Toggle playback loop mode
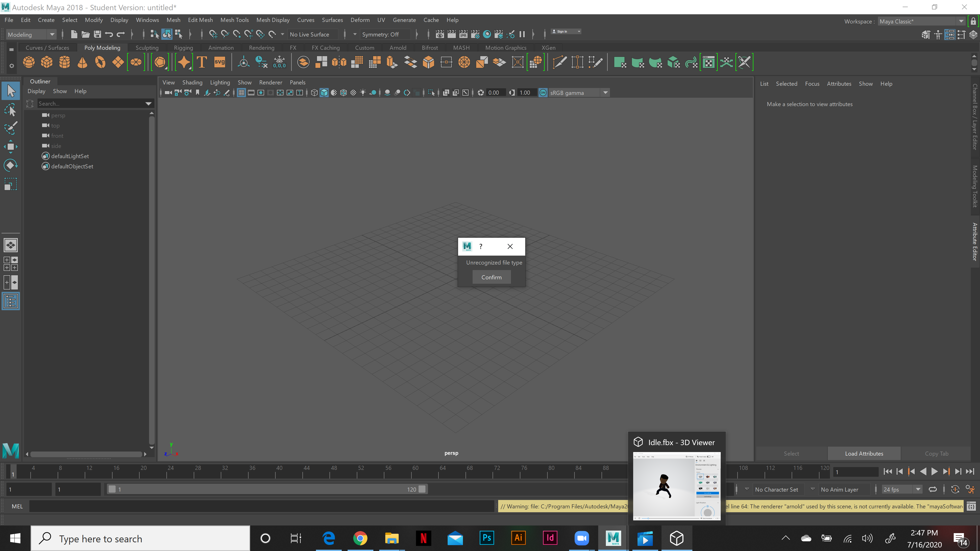 click(933, 490)
